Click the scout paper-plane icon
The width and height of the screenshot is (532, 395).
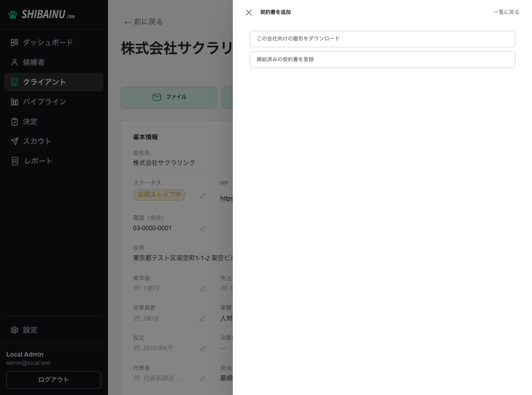tap(14, 141)
